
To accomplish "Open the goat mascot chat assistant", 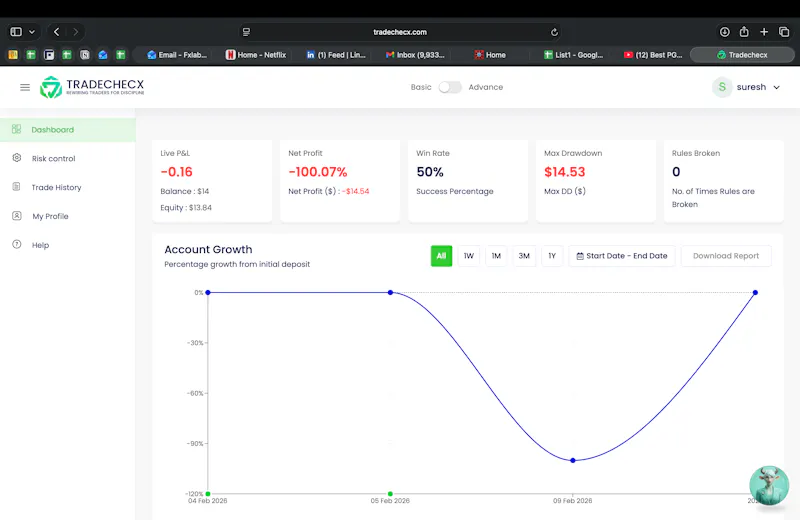I will tap(769, 485).
